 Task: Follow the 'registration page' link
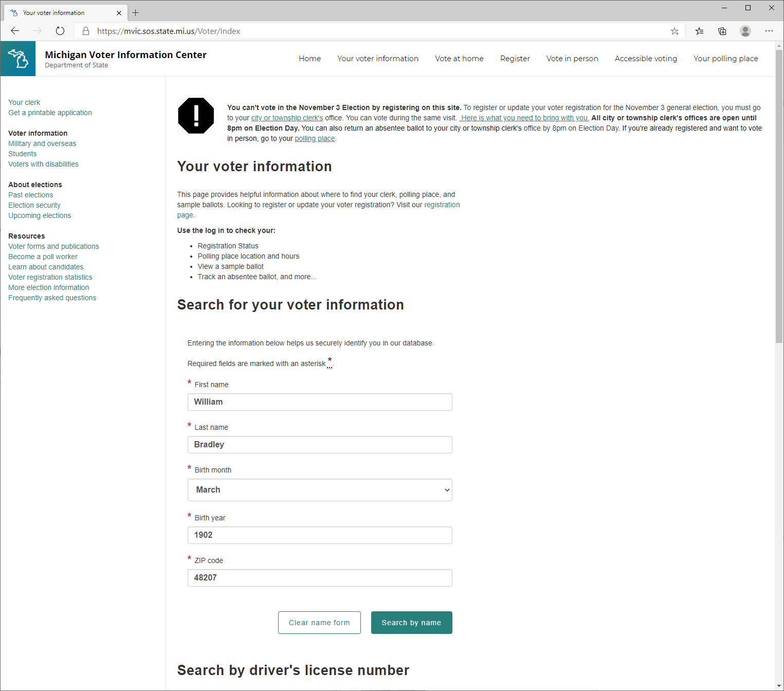[442, 205]
